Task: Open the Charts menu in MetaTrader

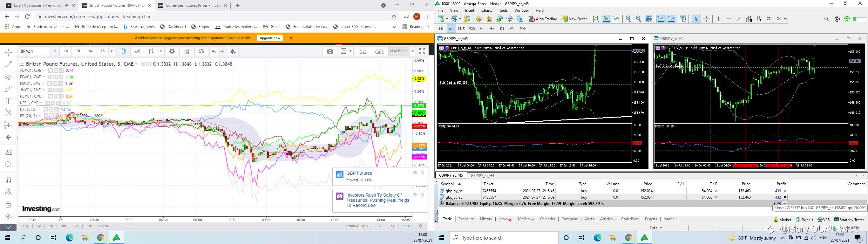Action: pos(486,10)
